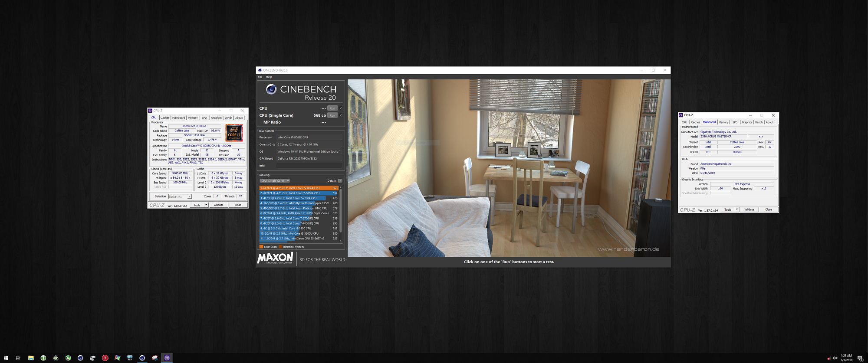Screen dimensions: 868x363
Task: Click the Info input field in Your System
Action: tap(309, 166)
